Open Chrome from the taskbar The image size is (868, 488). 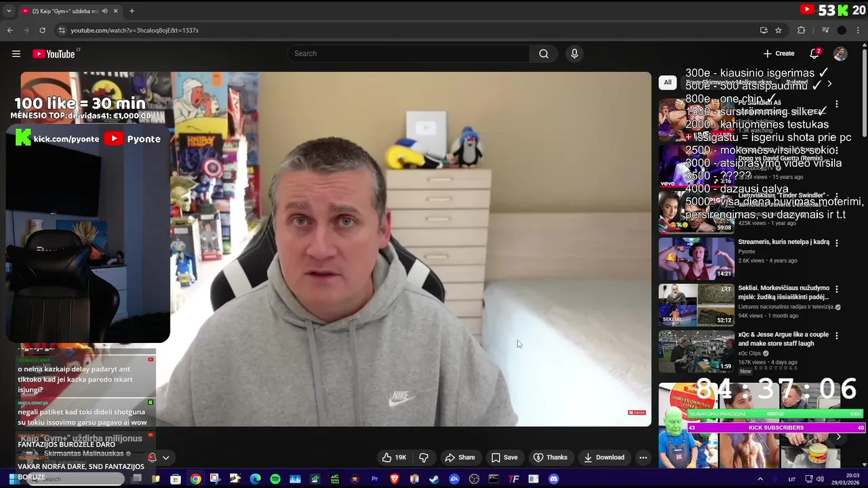point(195,479)
